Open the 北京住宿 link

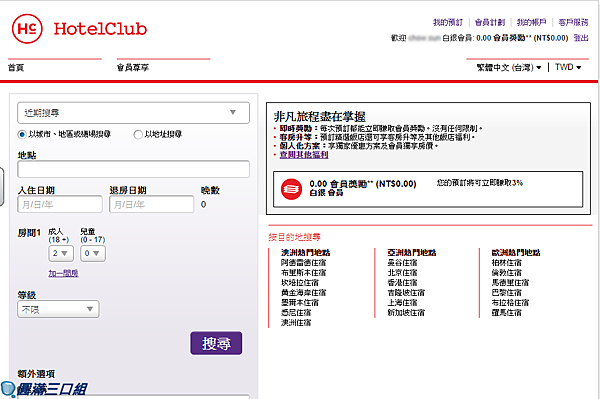coord(402,272)
